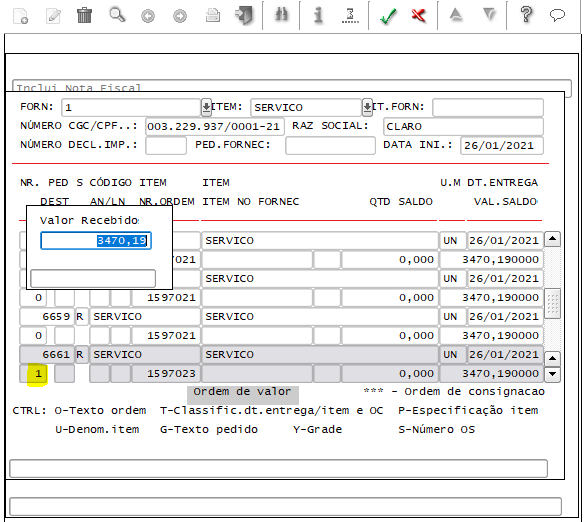Open the question mark help icon
The image size is (585, 522).
(x=526, y=15)
